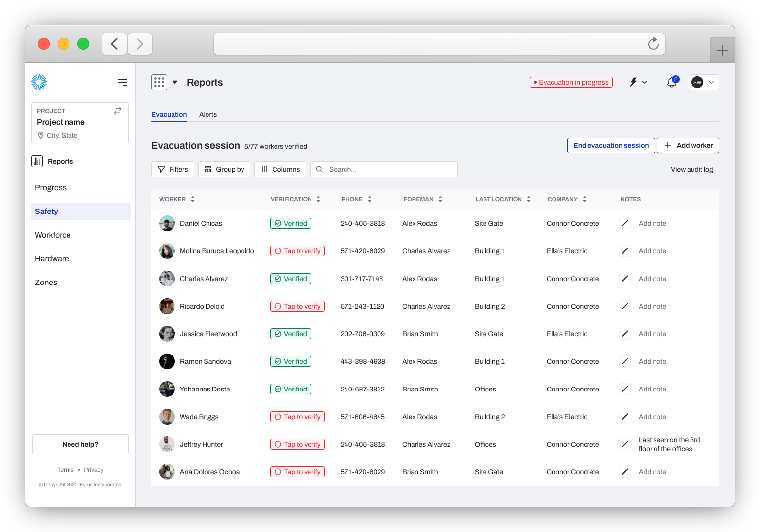
Task: Click the Need help? button
Action: click(80, 444)
